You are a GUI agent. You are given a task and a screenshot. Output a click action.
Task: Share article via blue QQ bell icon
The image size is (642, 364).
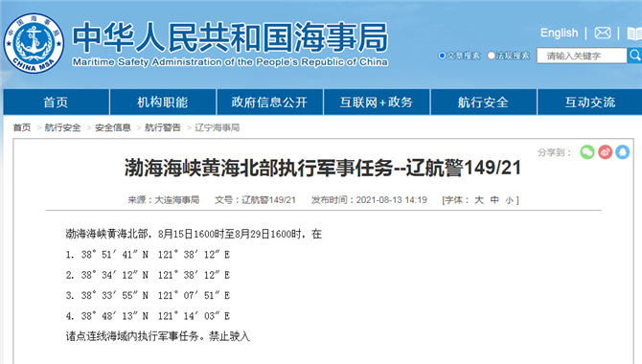pos(622,152)
